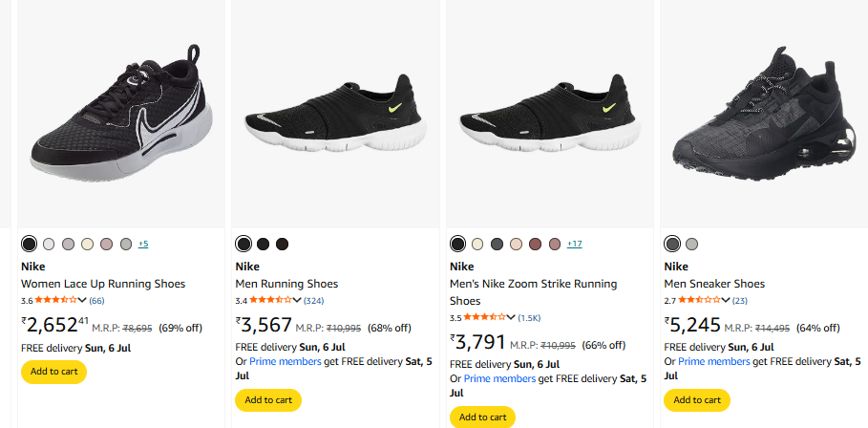Add the ₹5,245 Men Sneaker Shoes to cart
The image size is (868, 428).
[696, 399]
